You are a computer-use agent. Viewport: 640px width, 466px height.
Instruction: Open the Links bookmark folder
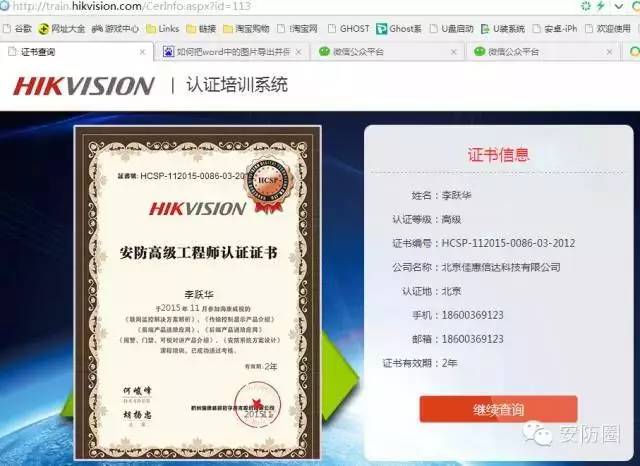(162, 29)
